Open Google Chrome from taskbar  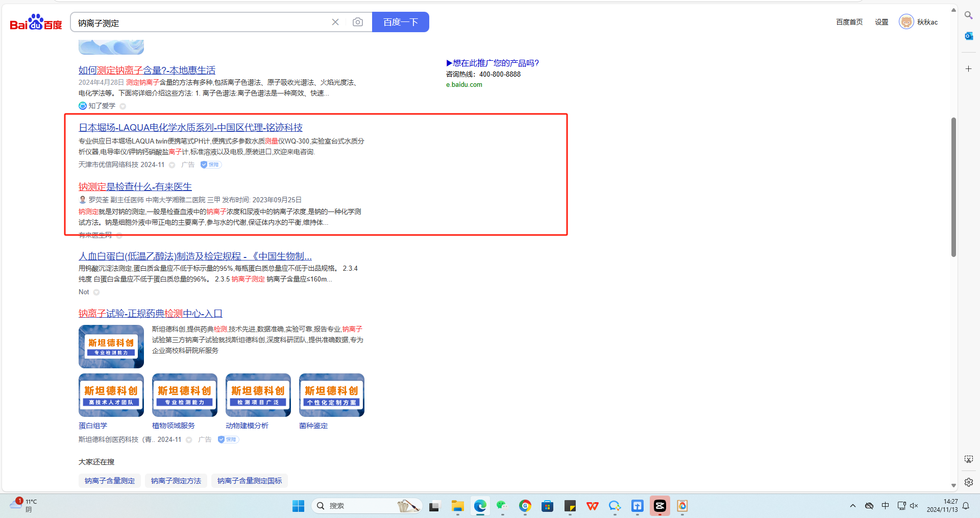pyautogui.click(x=525, y=506)
